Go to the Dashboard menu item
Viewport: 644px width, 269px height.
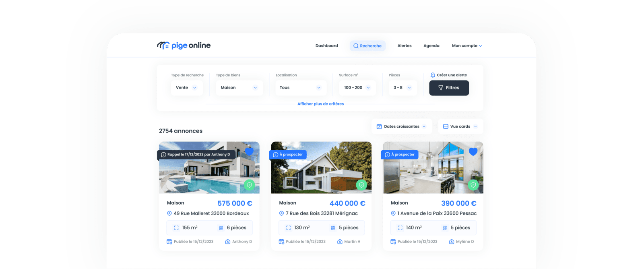click(x=326, y=46)
